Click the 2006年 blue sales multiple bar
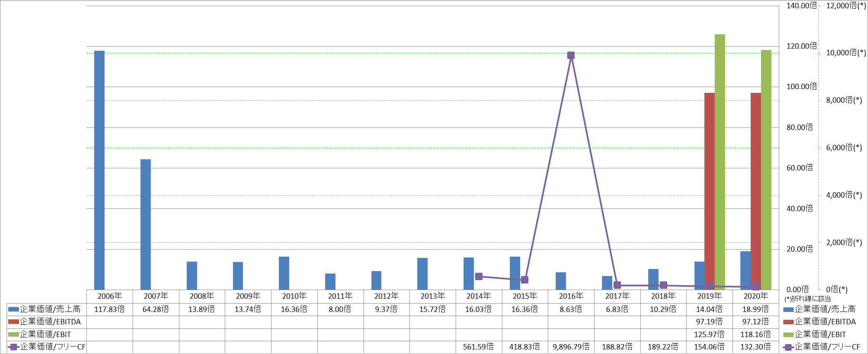 [100, 170]
